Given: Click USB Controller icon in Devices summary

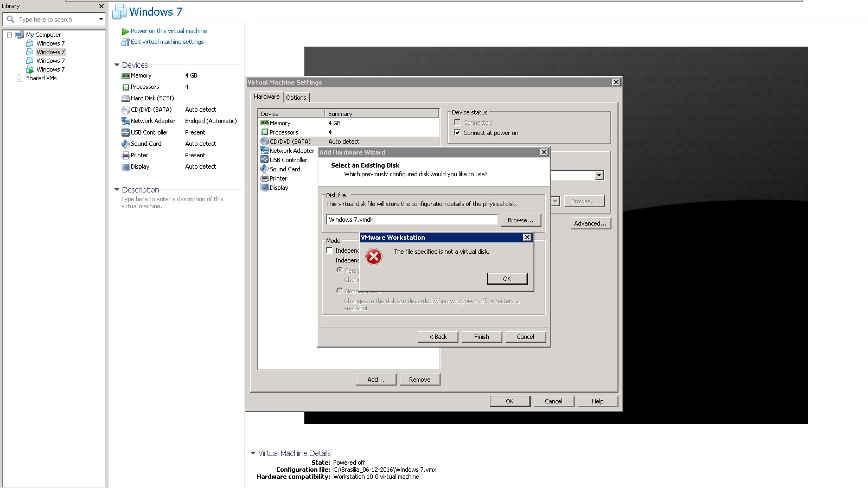Looking at the screenshot, I should pyautogui.click(x=126, y=133).
